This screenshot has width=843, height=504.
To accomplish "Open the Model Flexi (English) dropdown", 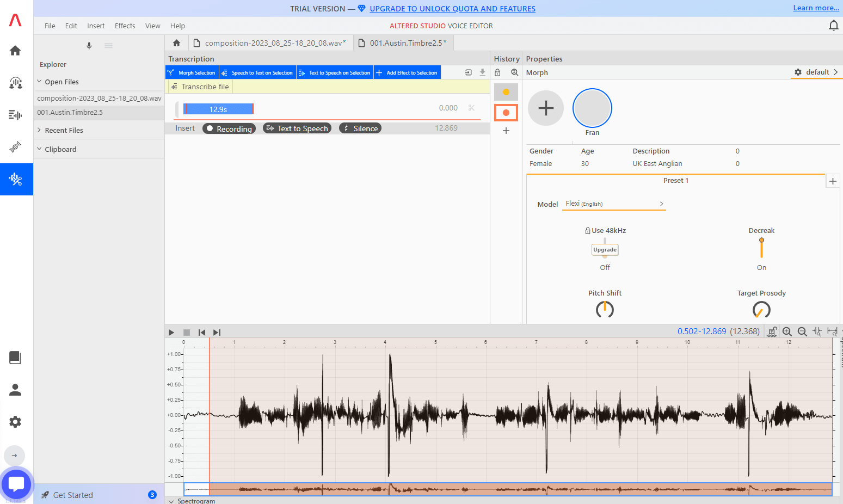I will pyautogui.click(x=614, y=204).
